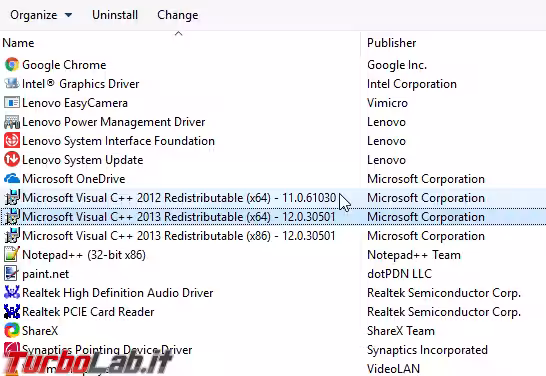Select the ShareX entry
The height and width of the screenshot is (376, 546).
(x=40, y=330)
